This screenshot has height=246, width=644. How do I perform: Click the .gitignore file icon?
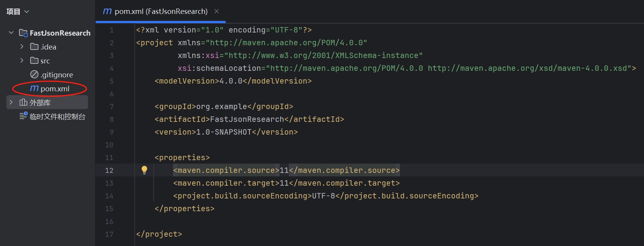point(34,74)
